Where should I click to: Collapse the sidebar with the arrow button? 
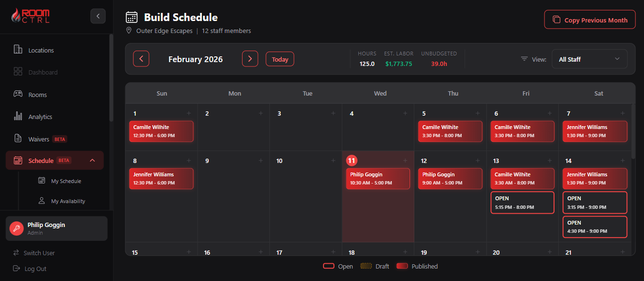click(x=98, y=16)
